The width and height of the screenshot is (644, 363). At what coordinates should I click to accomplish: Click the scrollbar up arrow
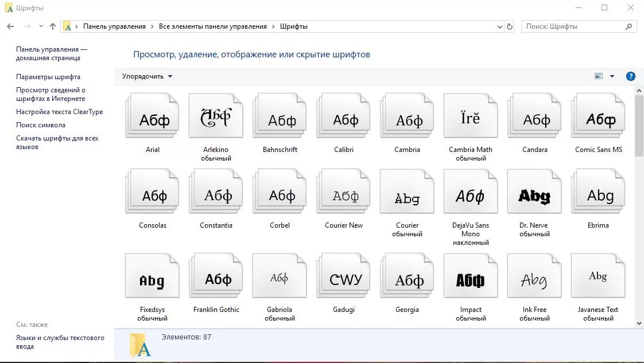pos(639,90)
